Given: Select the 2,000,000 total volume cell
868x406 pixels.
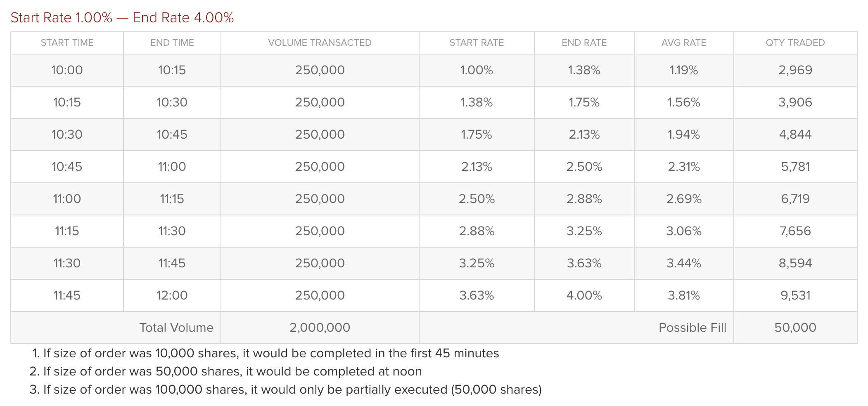Looking at the screenshot, I should (x=320, y=328).
